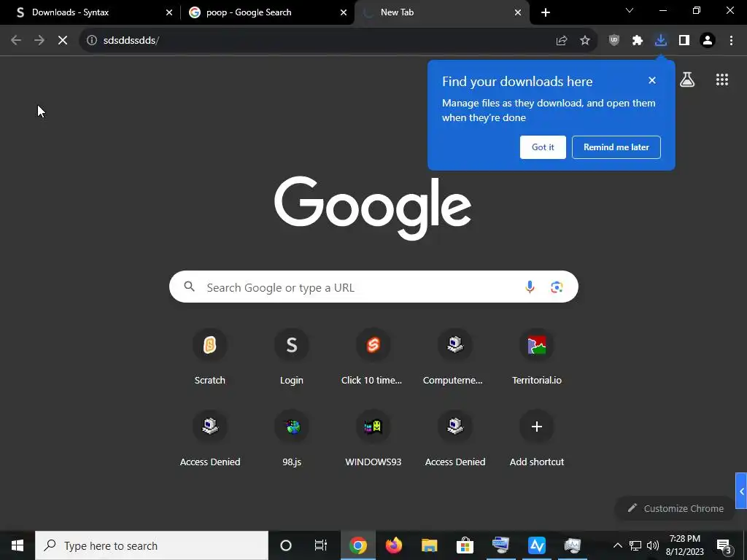Expand the tab search dropdown
The image size is (747, 560).
tap(630, 10)
